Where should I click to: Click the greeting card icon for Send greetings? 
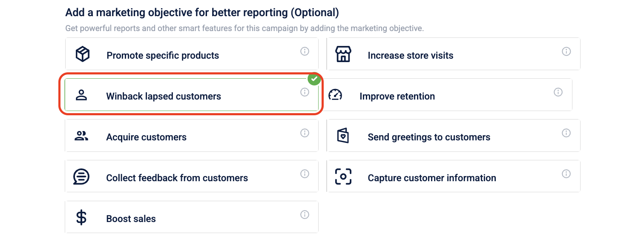pyautogui.click(x=343, y=136)
